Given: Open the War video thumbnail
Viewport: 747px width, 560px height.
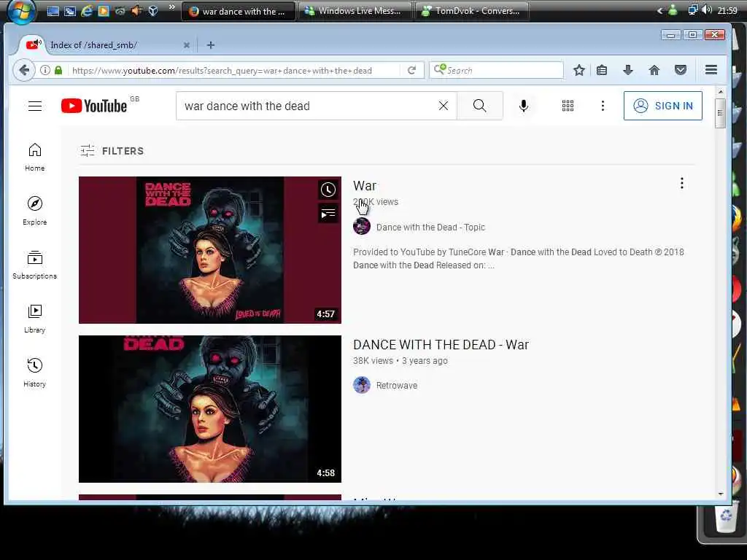Looking at the screenshot, I should 210,250.
